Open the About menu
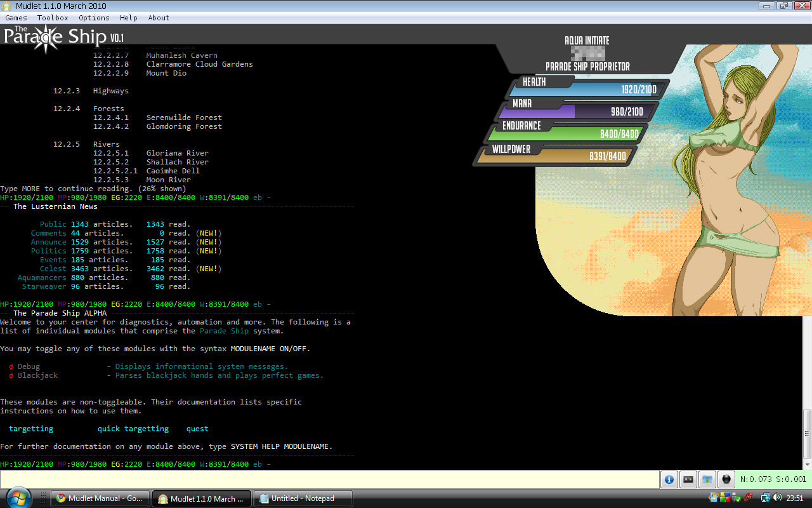 [159, 18]
